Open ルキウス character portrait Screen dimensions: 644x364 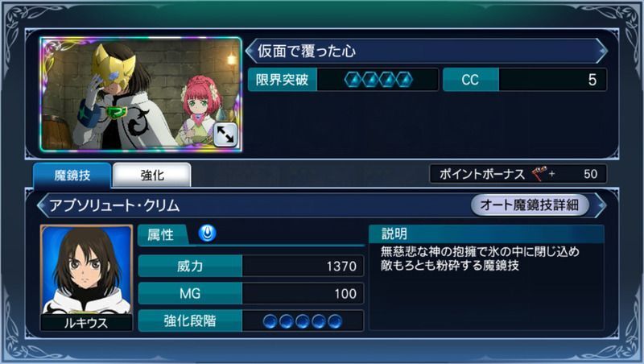[87, 277]
